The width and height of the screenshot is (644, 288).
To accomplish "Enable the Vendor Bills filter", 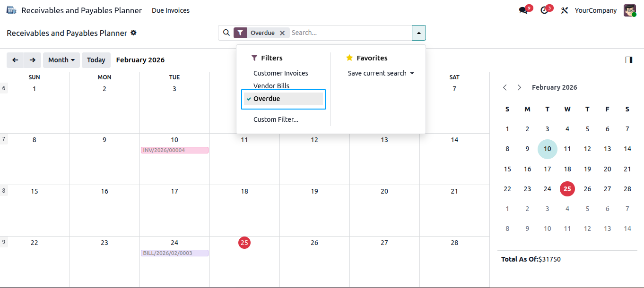I will point(271,86).
